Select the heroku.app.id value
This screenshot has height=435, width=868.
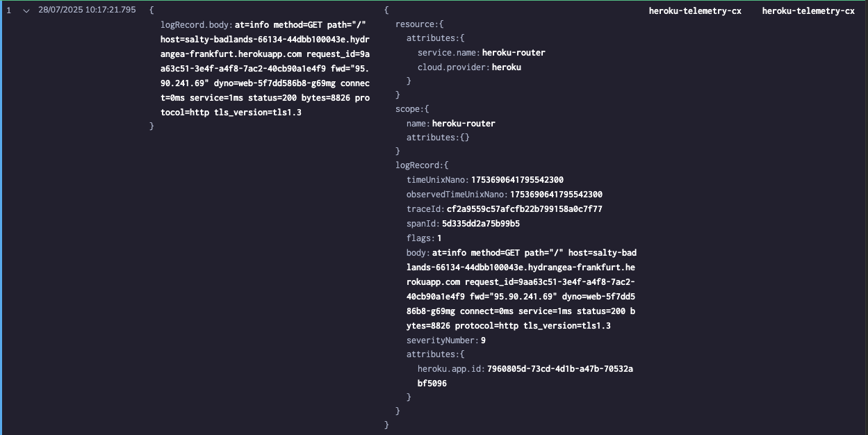tap(526, 376)
